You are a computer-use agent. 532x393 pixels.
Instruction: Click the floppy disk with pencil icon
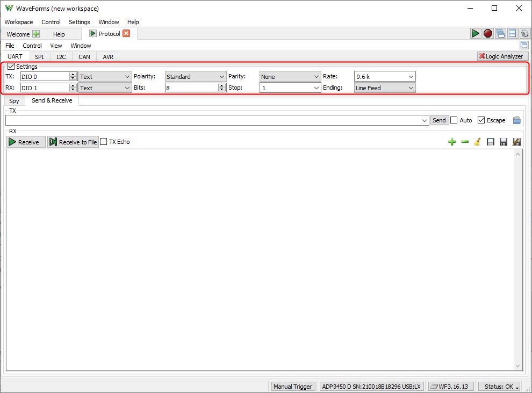point(516,142)
